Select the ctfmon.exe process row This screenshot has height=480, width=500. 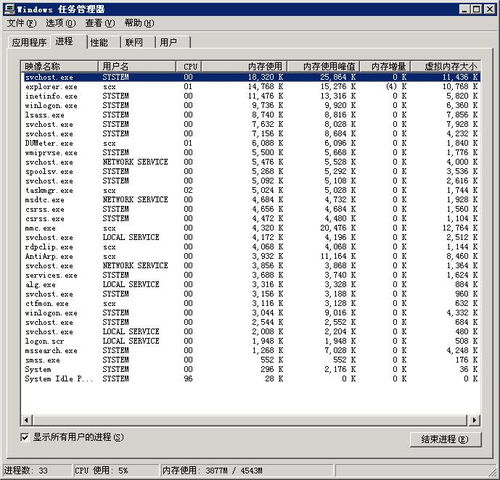click(251, 304)
